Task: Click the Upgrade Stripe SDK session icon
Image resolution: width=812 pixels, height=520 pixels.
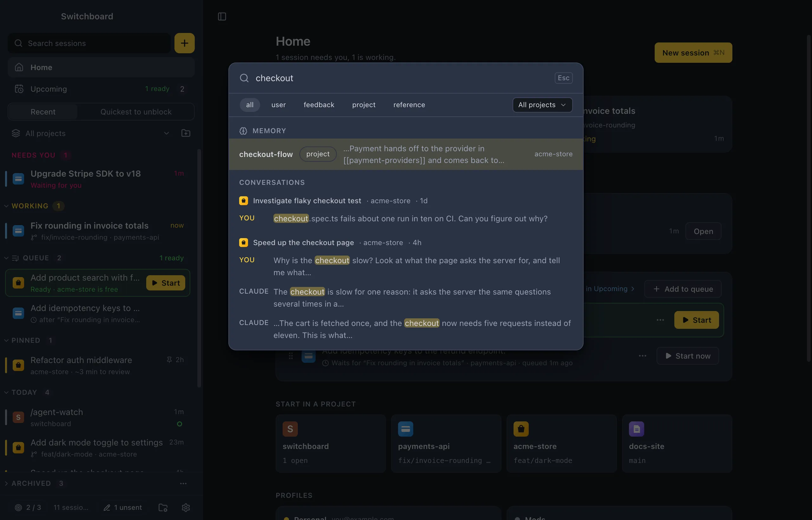Action: point(18,179)
